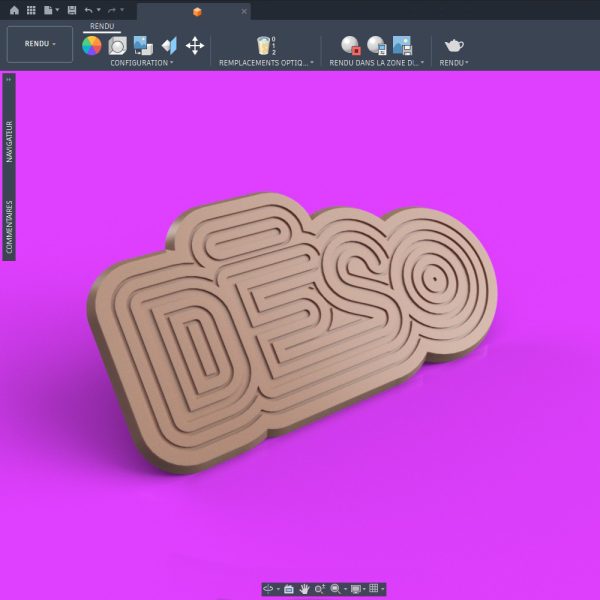Expand the side panel double-arrow
The width and height of the screenshot is (600, 600).
pos(9,79)
